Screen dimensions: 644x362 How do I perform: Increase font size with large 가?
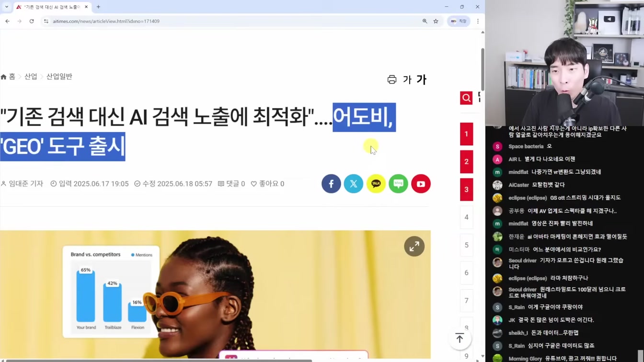pos(421,79)
